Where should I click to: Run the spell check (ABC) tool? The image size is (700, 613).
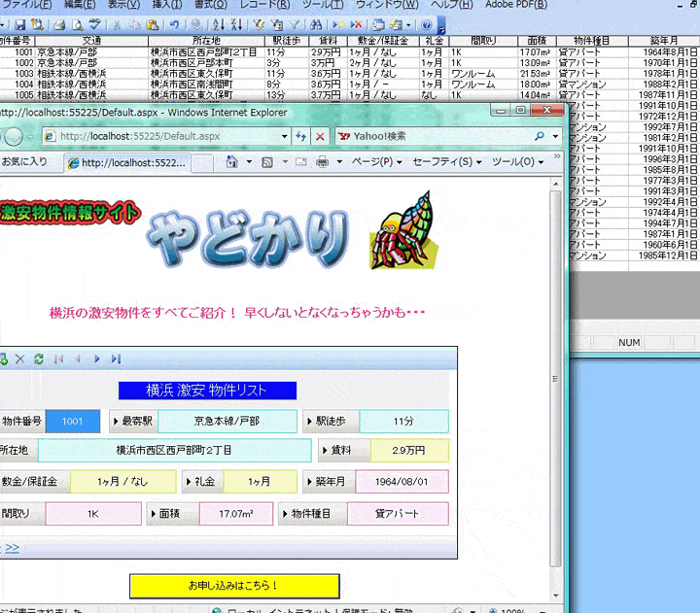pos(94,24)
